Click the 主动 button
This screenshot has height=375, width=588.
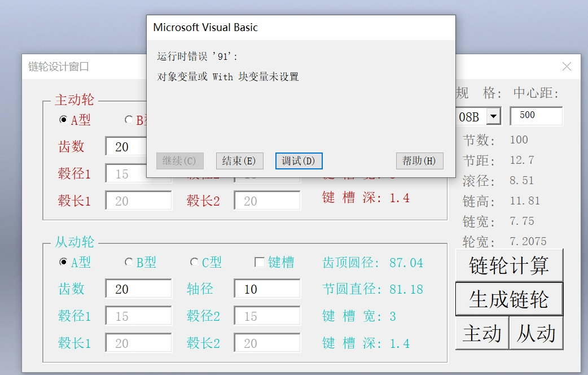coord(482,333)
